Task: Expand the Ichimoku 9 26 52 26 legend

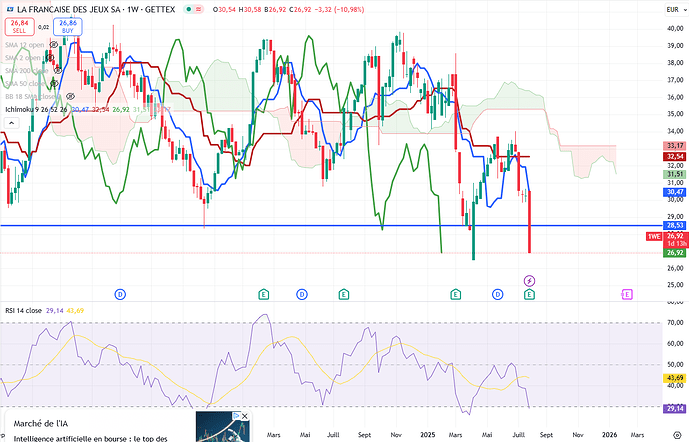Action: point(30,107)
